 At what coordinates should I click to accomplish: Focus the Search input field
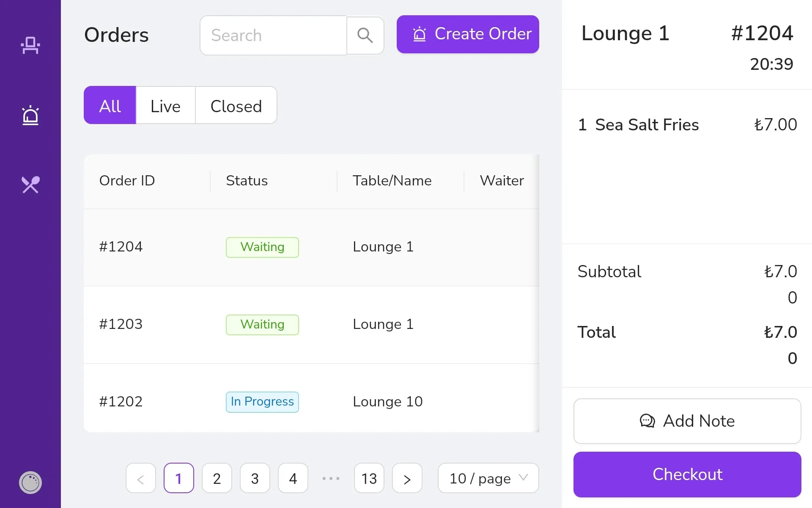273,35
